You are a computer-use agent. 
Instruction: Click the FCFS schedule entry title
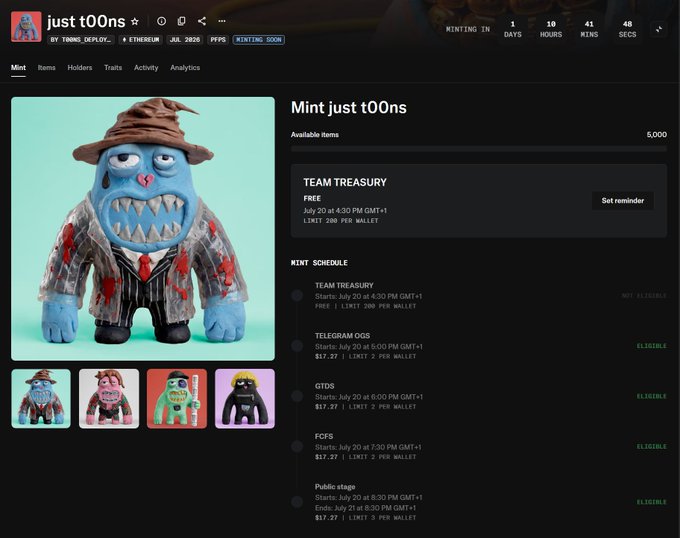pyautogui.click(x=324, y=436)
